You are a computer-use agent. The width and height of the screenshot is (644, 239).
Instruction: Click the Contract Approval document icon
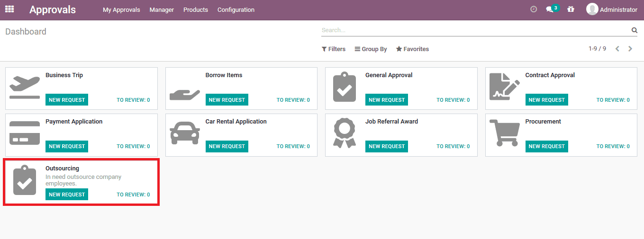click(504, 87)
